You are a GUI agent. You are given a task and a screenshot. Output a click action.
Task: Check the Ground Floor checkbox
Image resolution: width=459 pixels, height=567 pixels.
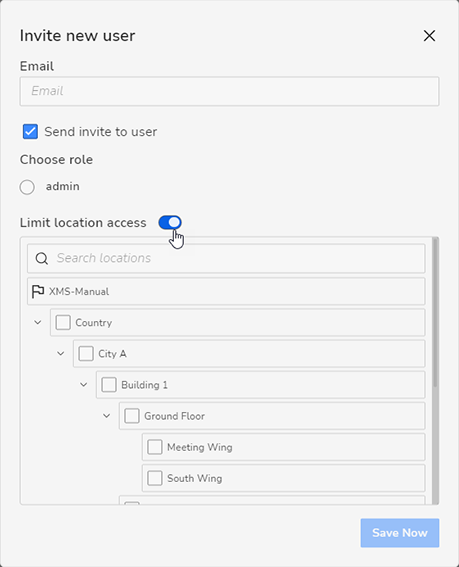[132, 416]
